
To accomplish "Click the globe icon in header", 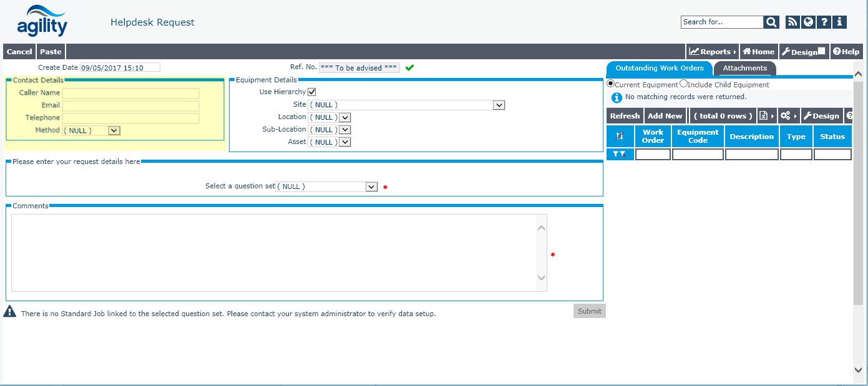I will click(808, 22).
